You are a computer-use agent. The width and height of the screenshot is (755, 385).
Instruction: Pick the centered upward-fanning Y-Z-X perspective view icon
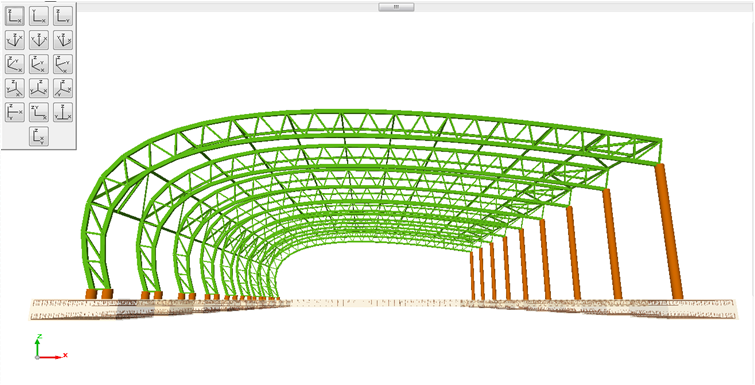[x=39, y=40]
